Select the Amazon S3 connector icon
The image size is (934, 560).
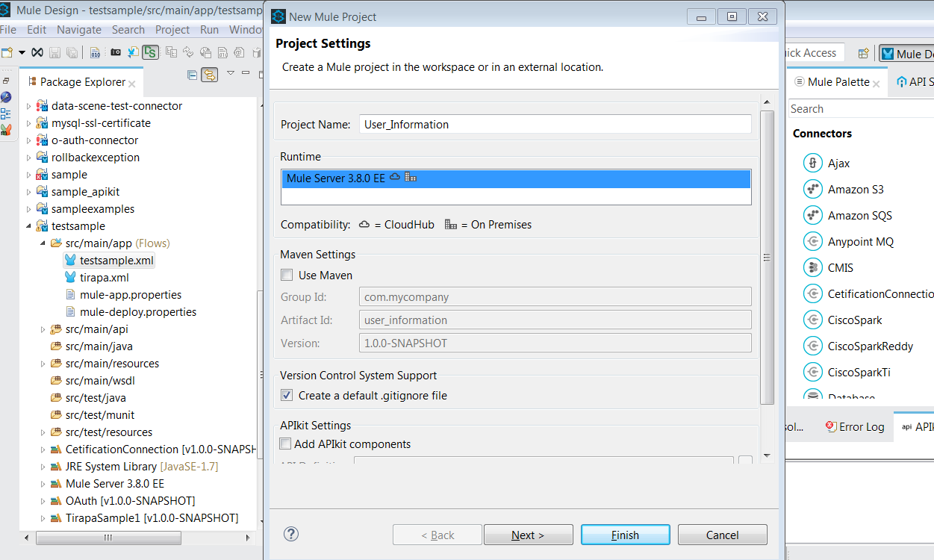[812, 190]
